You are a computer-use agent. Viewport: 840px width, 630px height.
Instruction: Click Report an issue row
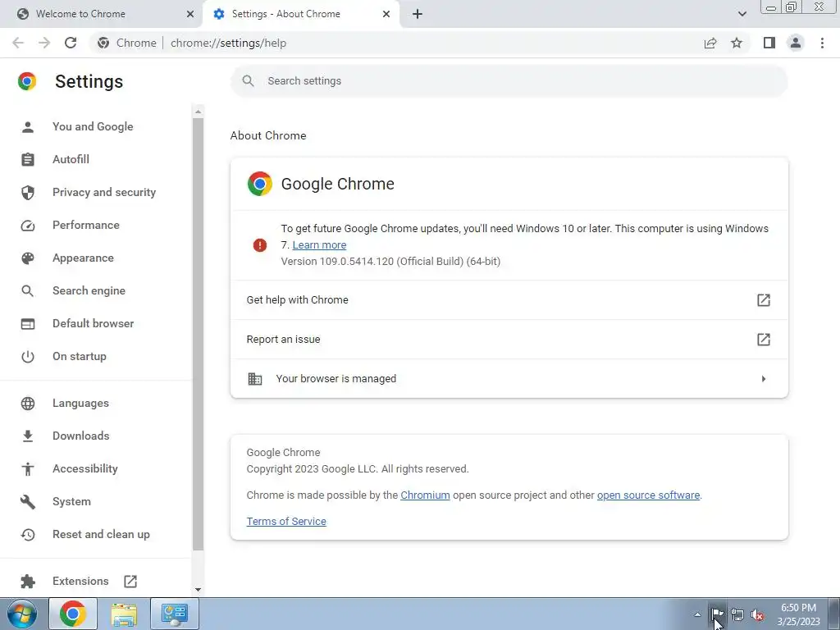tap(509, 340)
